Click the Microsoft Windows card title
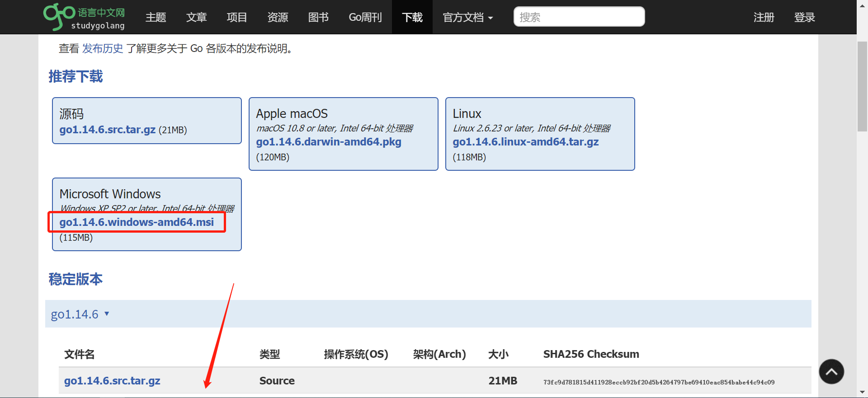Viewport: 868px width, 398px height. [110, 194]
